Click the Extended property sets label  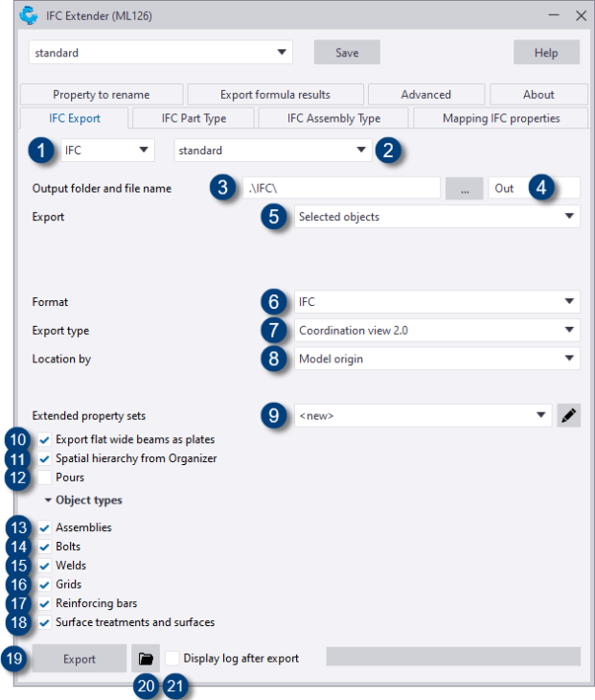pyautogui.click(x=89, y=415)
